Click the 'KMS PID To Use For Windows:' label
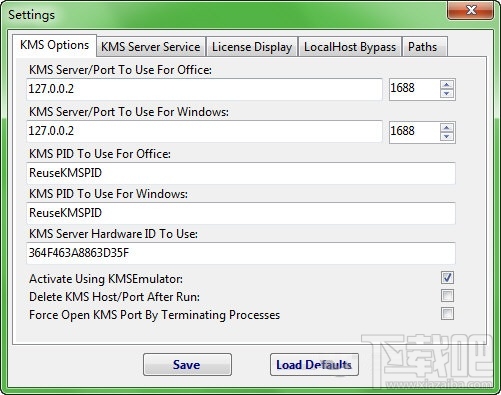501x395 pixels. coord(108,194)
